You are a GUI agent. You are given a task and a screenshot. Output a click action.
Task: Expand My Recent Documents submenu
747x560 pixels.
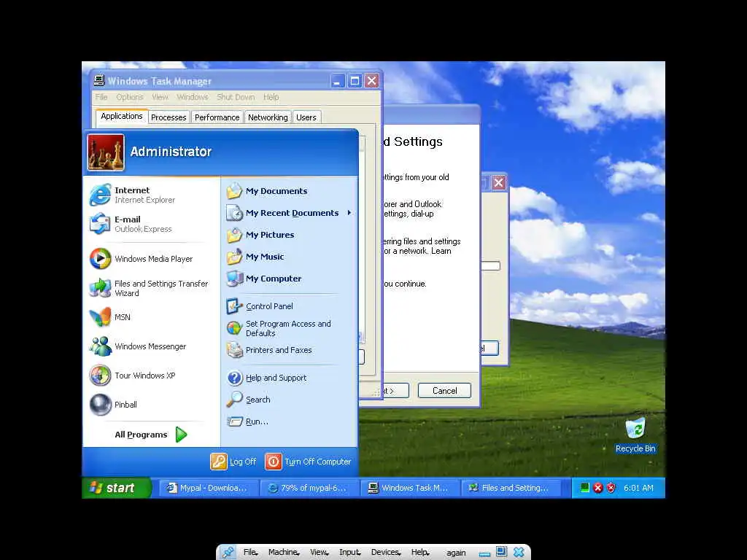point(290,213)
